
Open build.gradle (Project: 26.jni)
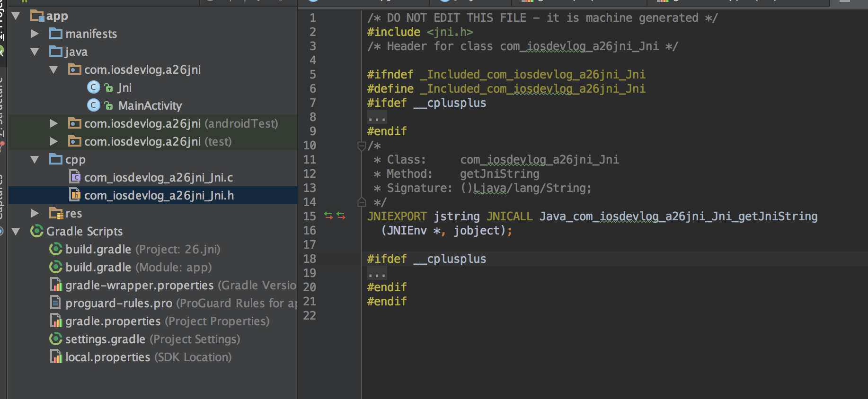tap(143, 249)
